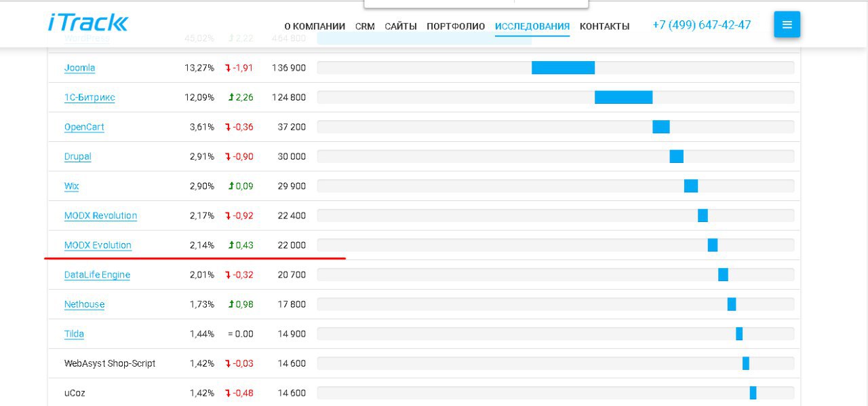Select the uCoz row name
The height and width of the screenshot is (406, 868).
(75, 392)
